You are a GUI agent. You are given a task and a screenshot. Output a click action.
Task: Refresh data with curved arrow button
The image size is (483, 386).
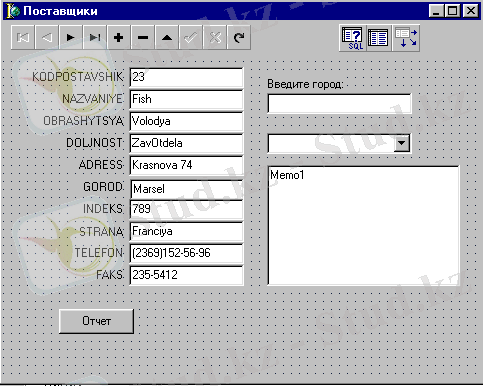pyautogui.click(x=239, y=37)
